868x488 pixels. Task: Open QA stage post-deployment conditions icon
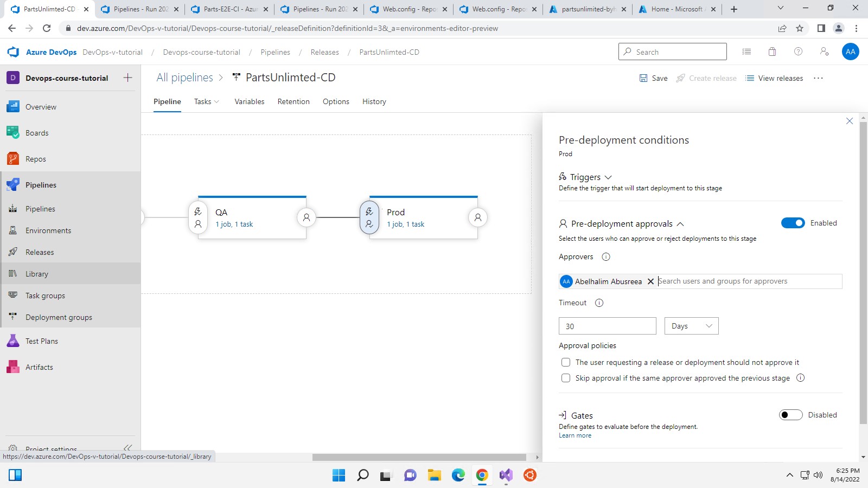click(x=307, y=217)
